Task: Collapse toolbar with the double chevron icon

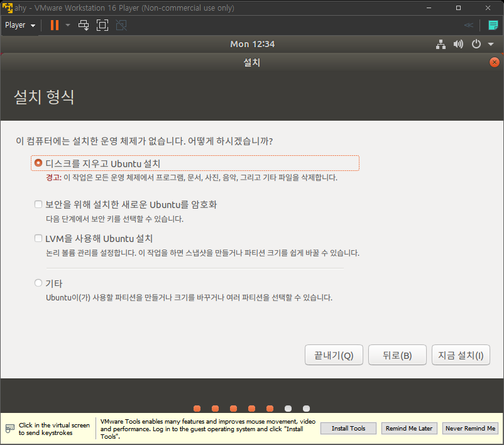Action: (469, 25)
